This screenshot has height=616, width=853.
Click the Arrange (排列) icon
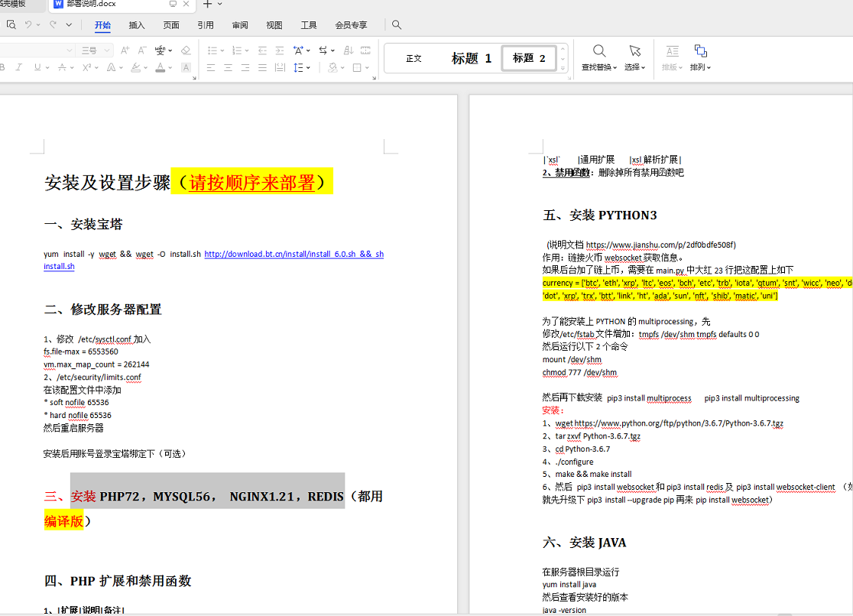700,51
